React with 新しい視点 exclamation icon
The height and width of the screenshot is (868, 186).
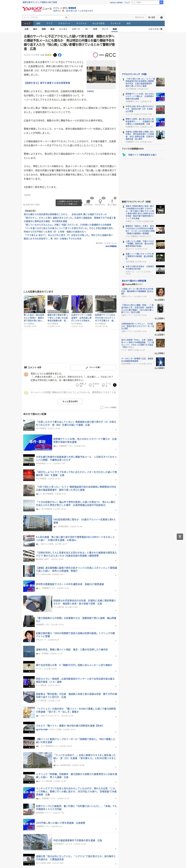point(112,202)
